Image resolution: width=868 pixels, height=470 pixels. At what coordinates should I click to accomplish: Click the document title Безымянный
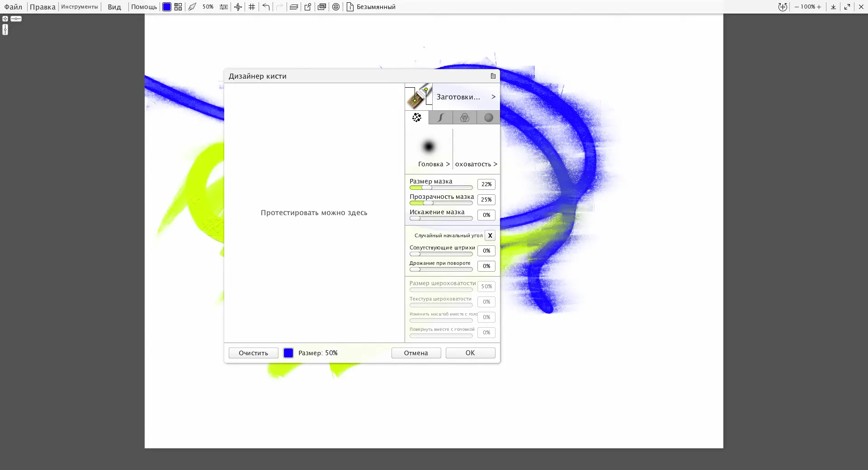376,7
